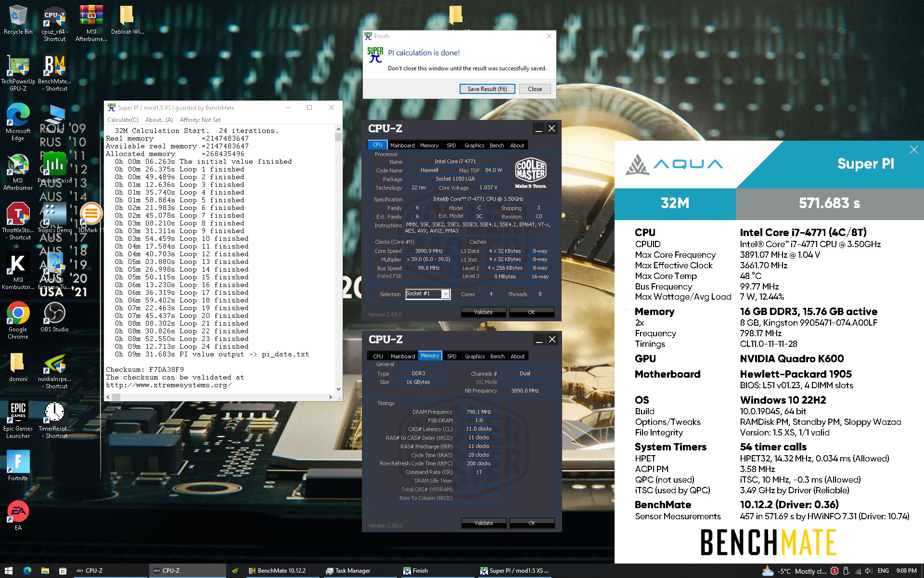The image size is (924, 578).
Task: Click the Intel Core i7 4771 name field
Action: [x=455, y=161]
